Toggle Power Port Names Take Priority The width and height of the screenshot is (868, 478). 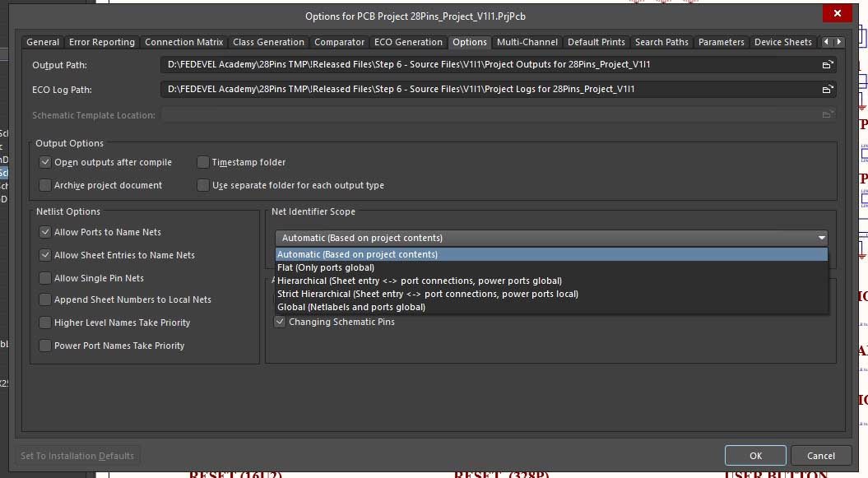click(x=45, y=346)
